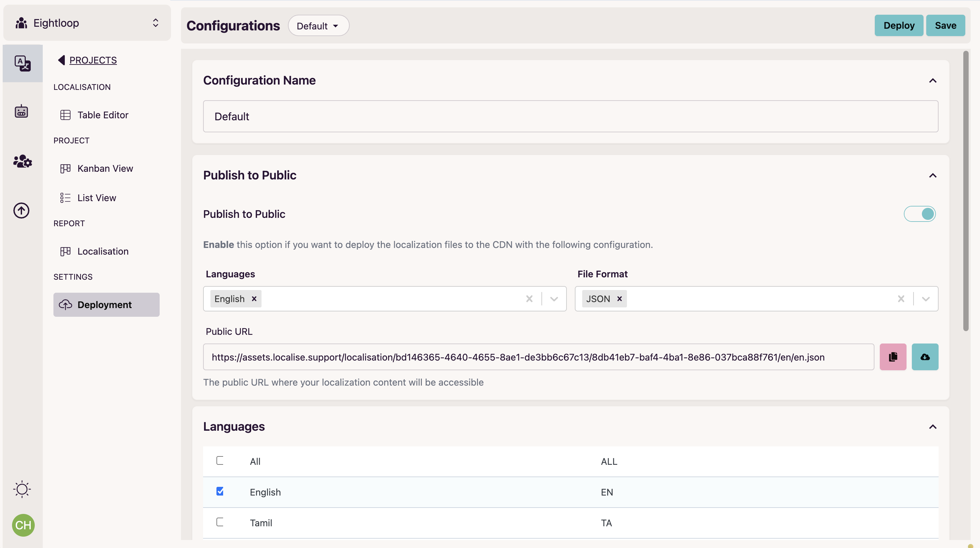Image resolution: width=980 pixels, height=548 pixels.
Task: Open the Default configuration dropdown
Action: click(318, 25)
